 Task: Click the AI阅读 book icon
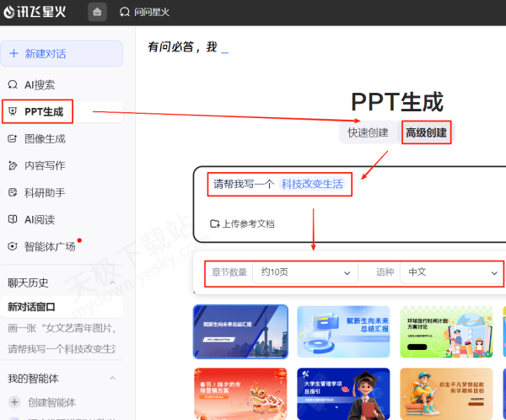tap(13, 219)
